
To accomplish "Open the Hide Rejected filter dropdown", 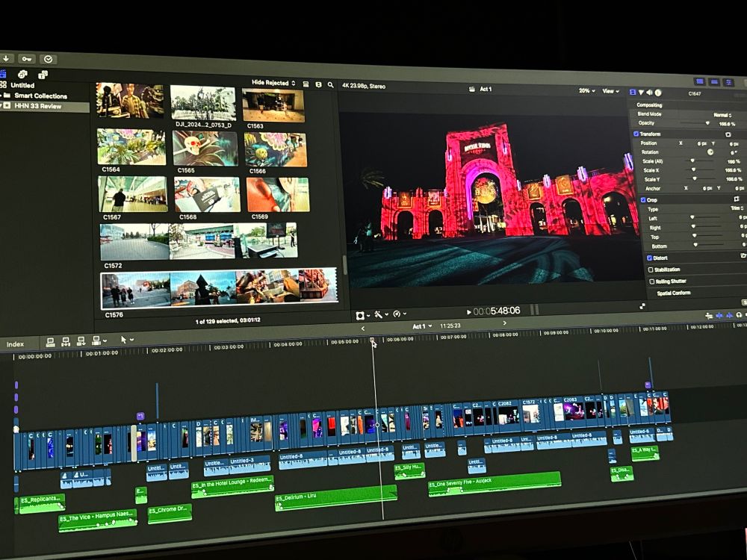I will coord(273,83).
